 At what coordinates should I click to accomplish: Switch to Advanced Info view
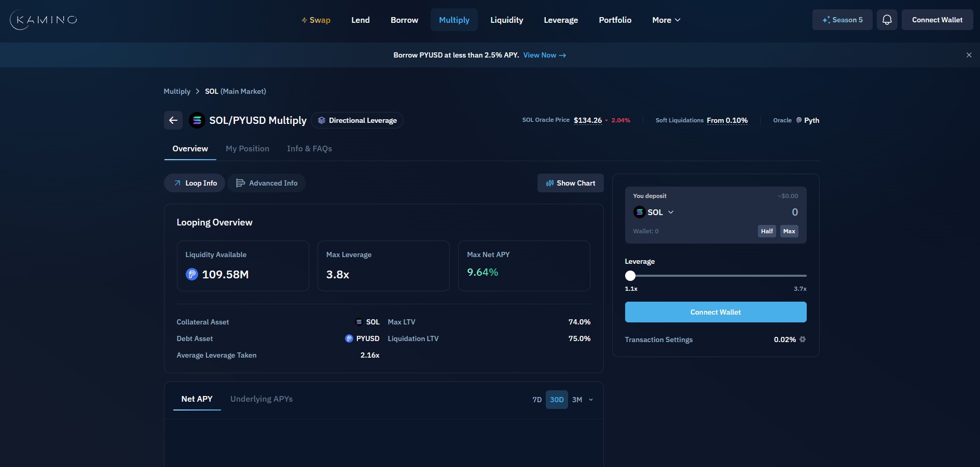(x=267, y=183)
